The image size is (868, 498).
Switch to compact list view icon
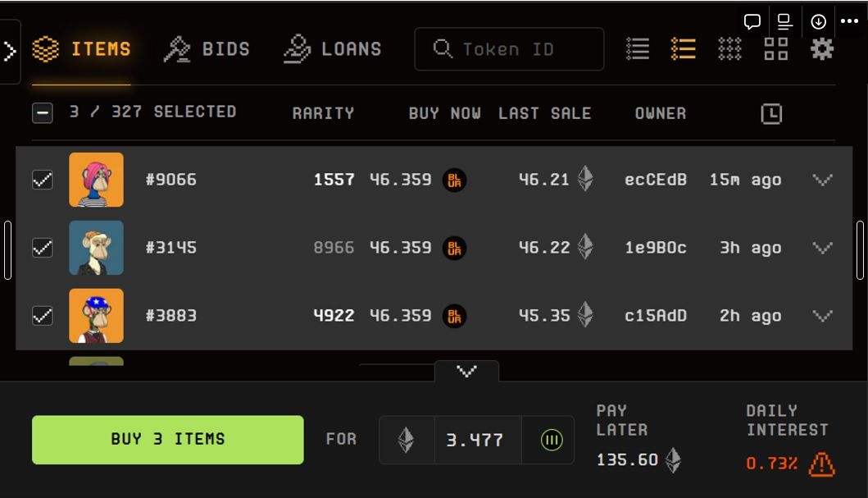click(638, 49)
